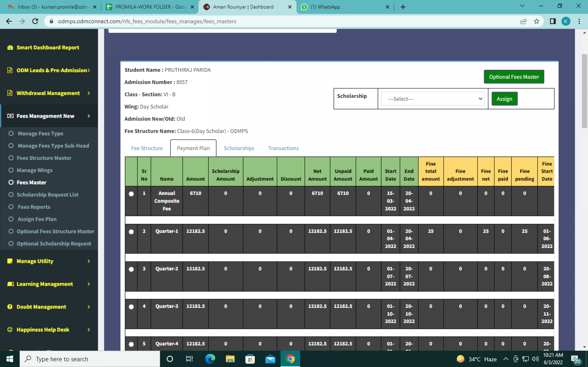Open the Fee Structure tab

[x=147, y=148]
